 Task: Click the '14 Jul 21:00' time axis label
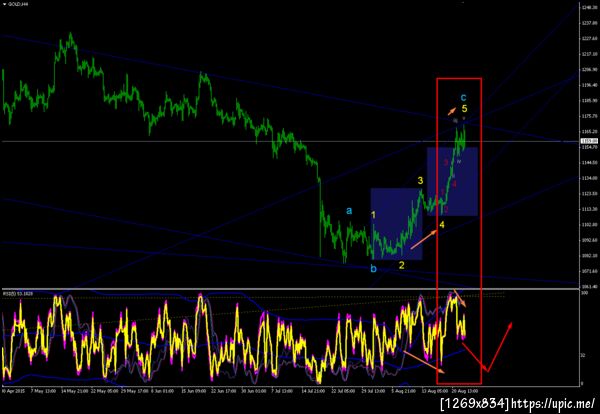pyautogui.click(x=313, y=391)
